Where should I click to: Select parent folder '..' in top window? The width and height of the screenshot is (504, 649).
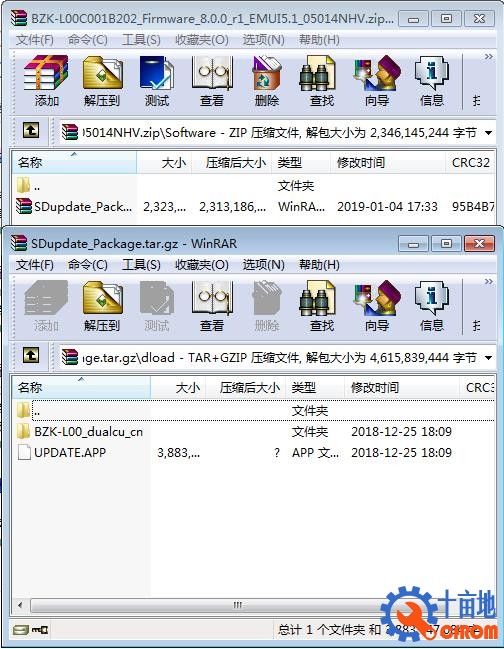[x=254, y=186]
